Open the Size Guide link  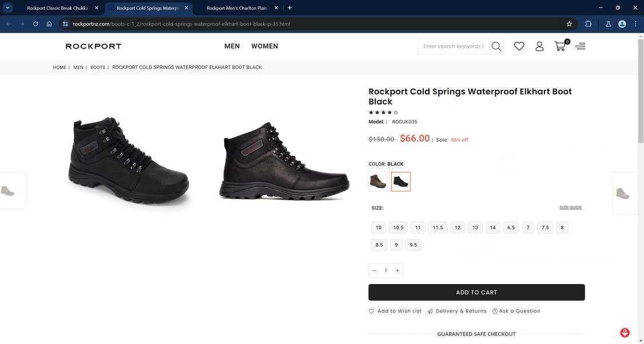tap(570, 207)
